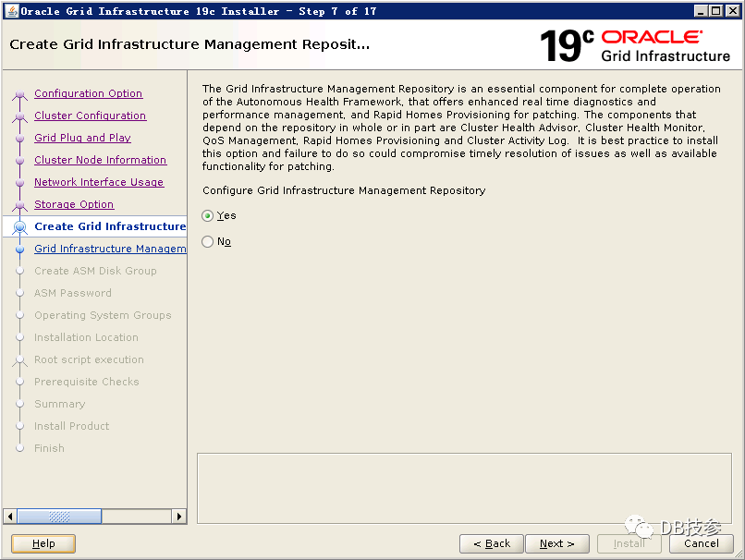Viewport: 745px width, 560px height.
Task: Click the Java icon in title bar
Action: click(11, 10)
